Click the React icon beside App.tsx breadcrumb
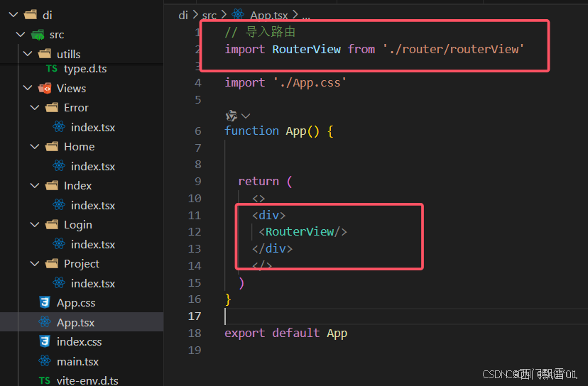 tap(238, 14)
